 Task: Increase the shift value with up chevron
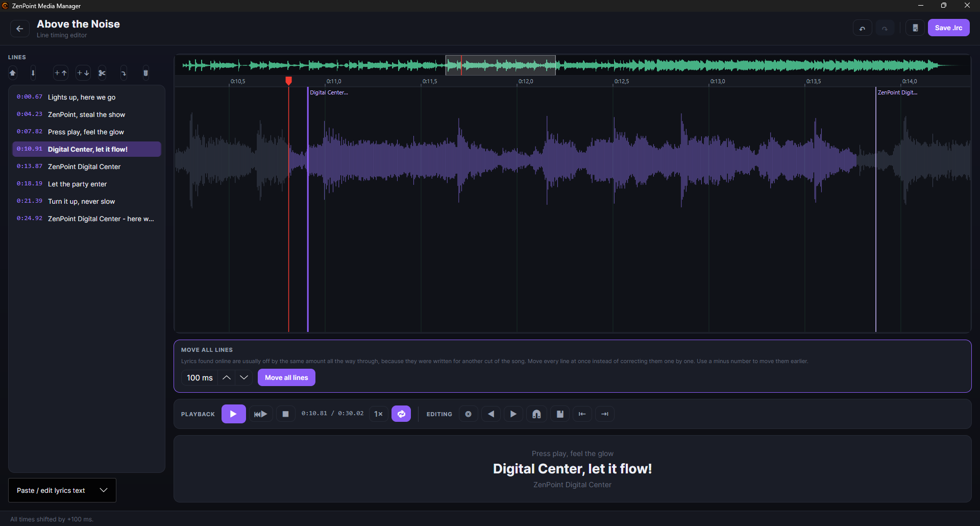coord(227,378)
